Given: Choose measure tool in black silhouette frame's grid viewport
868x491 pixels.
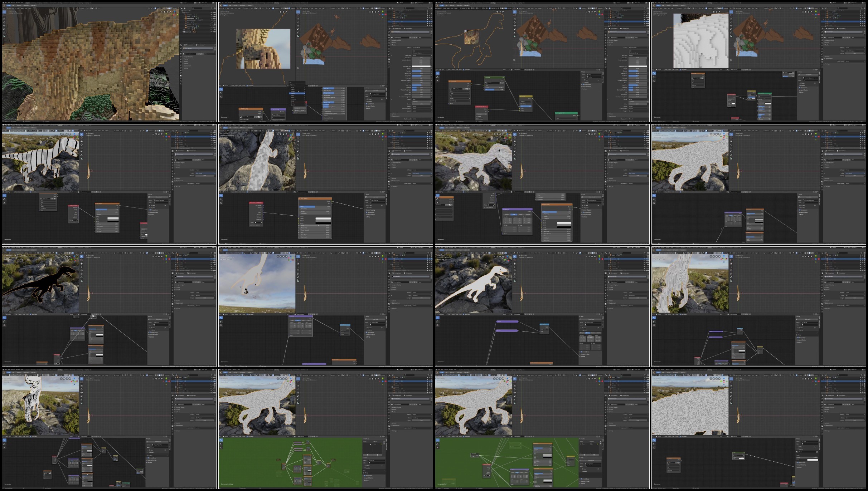Looking at the screenshot, I should tap(82, 280).
